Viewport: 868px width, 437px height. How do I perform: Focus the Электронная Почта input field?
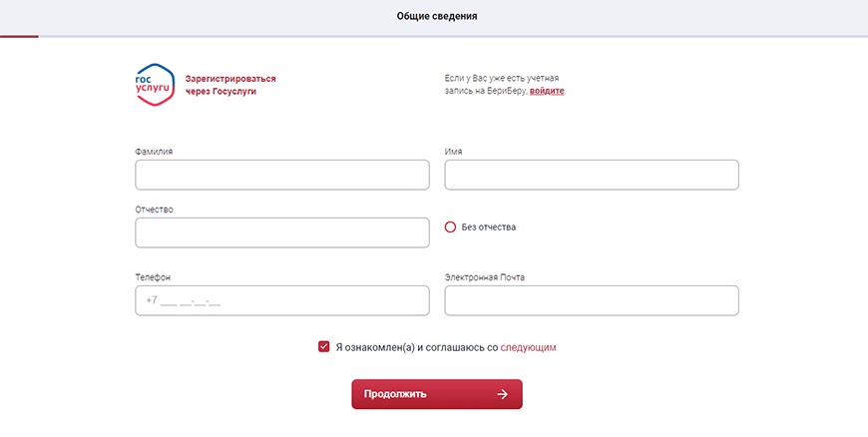point(592,300)
